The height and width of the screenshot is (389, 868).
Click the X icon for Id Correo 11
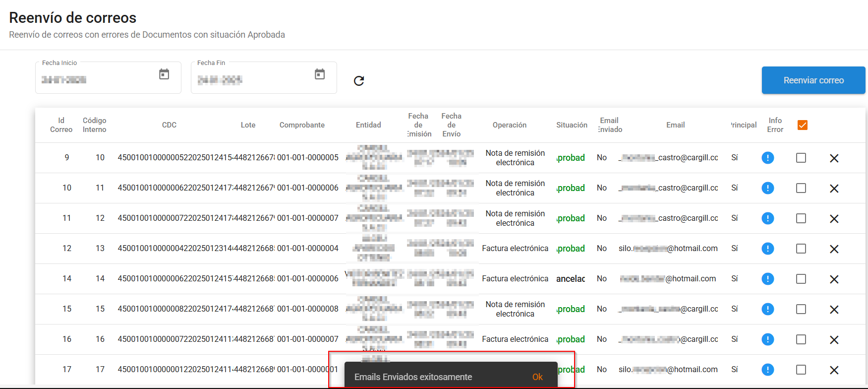(x=834, y=219)
